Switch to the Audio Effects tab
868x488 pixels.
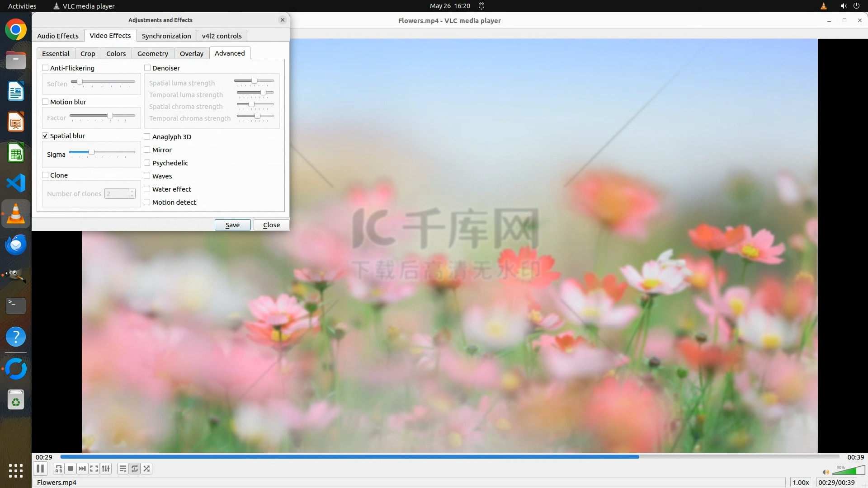pyautogui.click(x=58, y=36)
